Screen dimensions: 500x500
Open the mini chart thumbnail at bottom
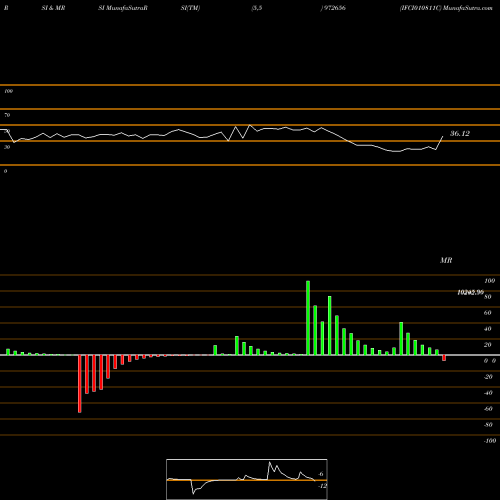click(x=247, y=479)
